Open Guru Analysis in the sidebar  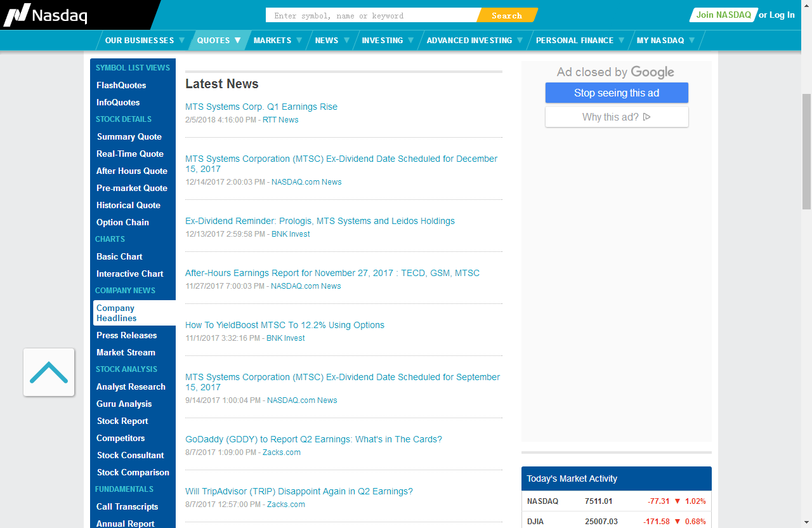[x=124, y=404]
